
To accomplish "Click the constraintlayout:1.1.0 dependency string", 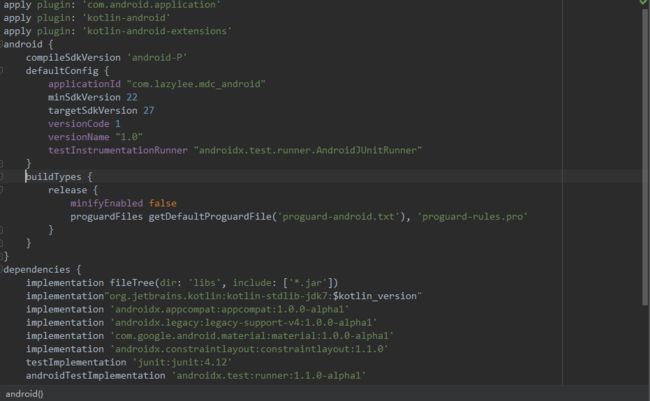I will [249, 350].
